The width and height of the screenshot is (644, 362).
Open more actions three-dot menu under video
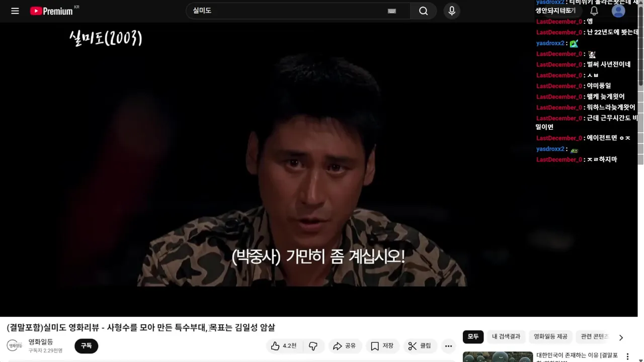448,346
